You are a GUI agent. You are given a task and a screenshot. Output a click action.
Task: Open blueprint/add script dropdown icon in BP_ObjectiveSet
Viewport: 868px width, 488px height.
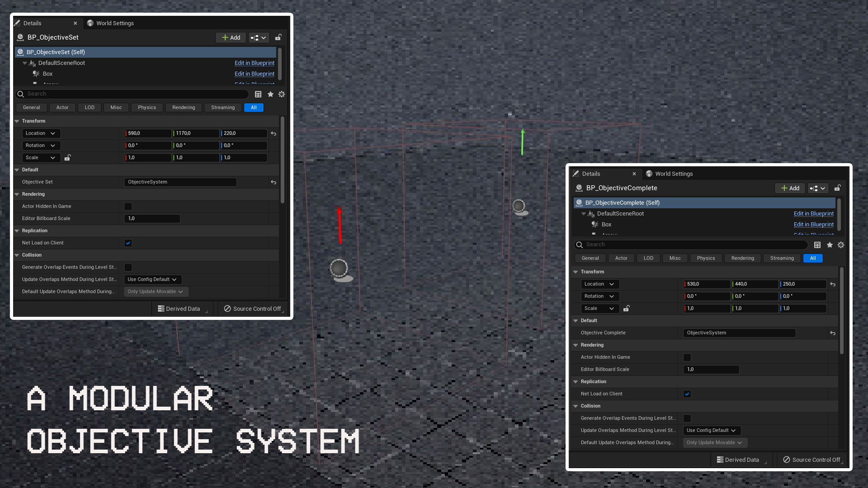(x=259, y=38)
